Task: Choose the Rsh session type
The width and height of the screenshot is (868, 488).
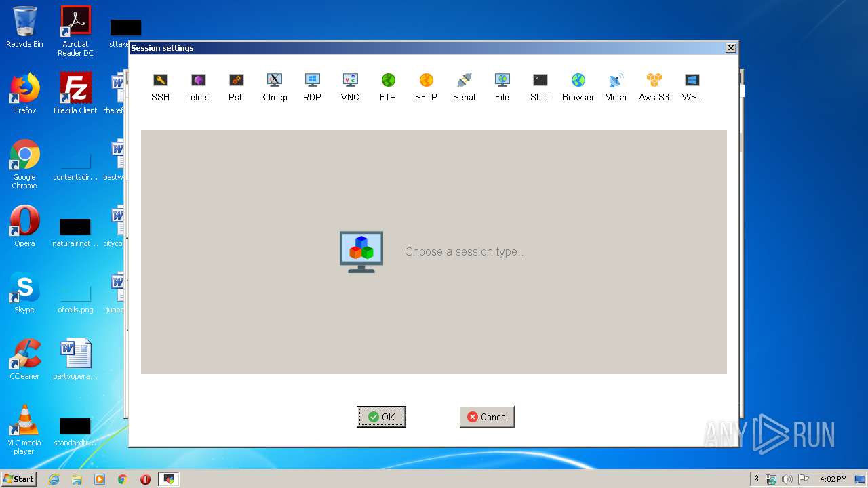Action: [236, 87]
